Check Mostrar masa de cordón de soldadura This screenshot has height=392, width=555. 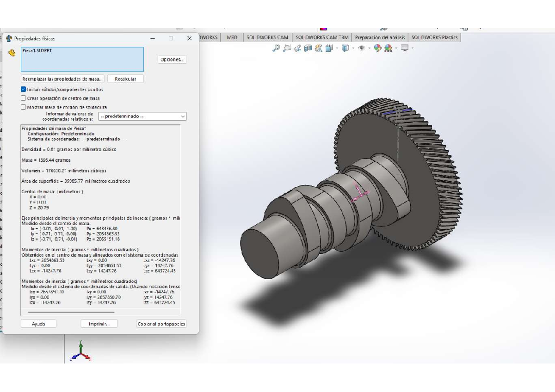point(22,108)
